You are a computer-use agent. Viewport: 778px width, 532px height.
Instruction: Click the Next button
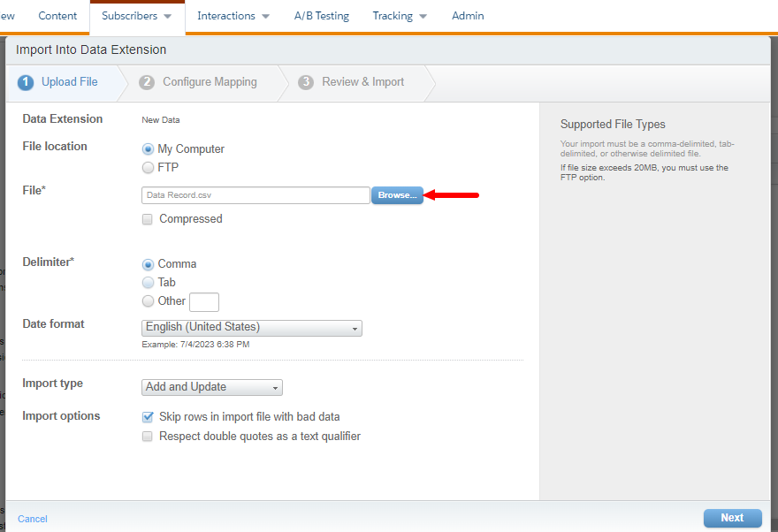tap(731, 518)
